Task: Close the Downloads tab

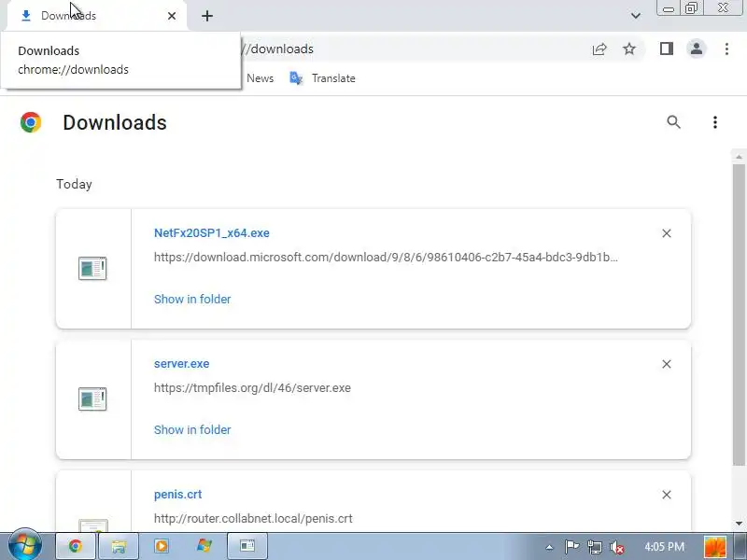Action: coord(172,16)
